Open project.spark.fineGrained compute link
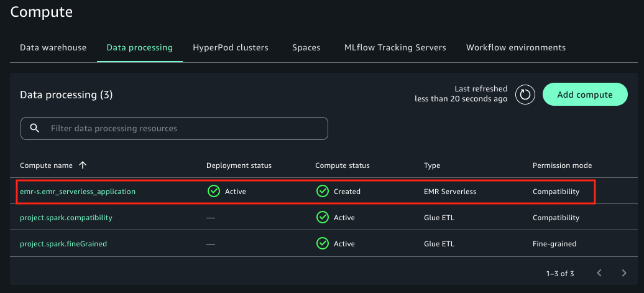The image size is (644, 293). coord(63,244)
